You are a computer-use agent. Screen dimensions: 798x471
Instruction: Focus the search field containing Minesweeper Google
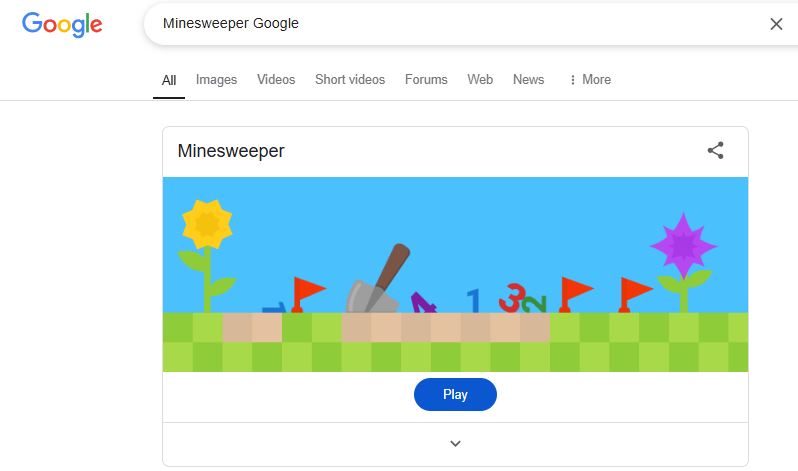click(450, 24)
